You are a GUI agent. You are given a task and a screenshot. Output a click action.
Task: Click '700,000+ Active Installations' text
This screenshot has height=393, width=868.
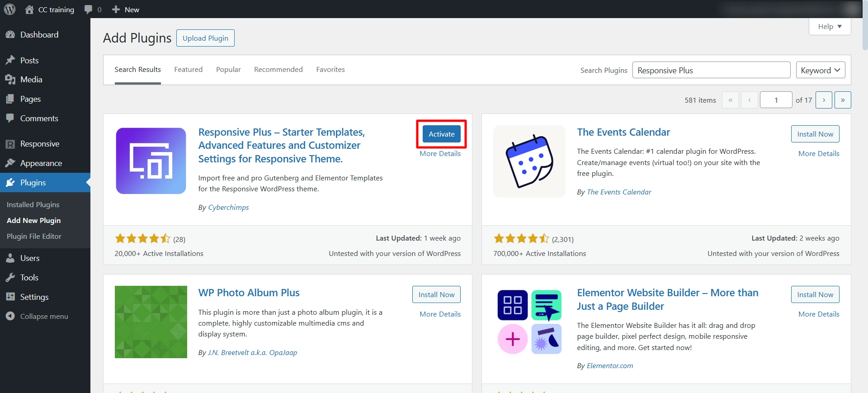(x=540, y=254)
